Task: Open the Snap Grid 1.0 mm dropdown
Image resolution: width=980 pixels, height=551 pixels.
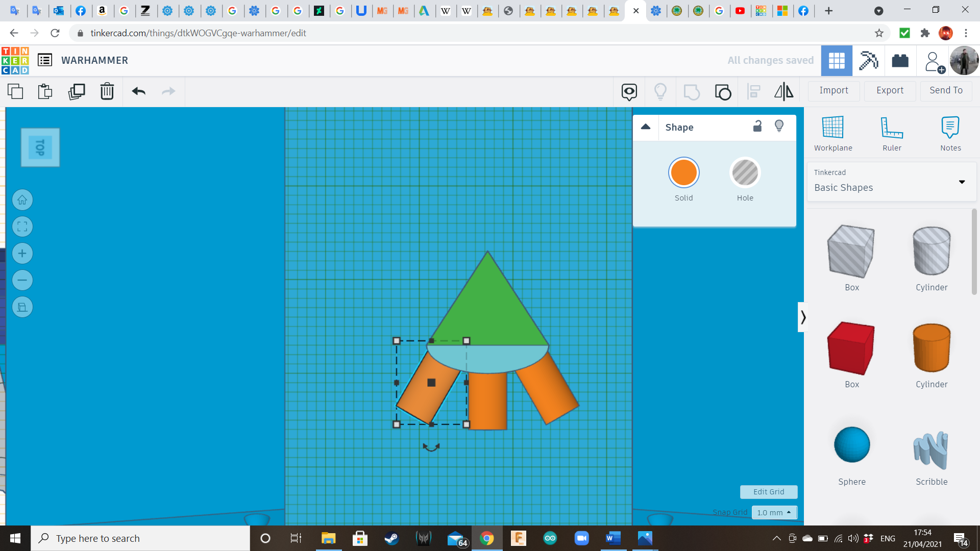Action: point(774,512)
